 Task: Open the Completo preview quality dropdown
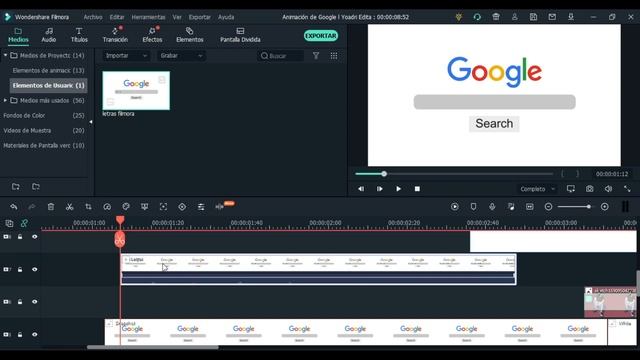tap(537, 189)
